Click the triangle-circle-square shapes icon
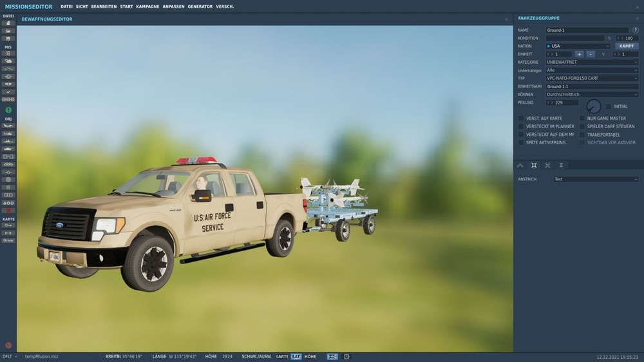 8,203
